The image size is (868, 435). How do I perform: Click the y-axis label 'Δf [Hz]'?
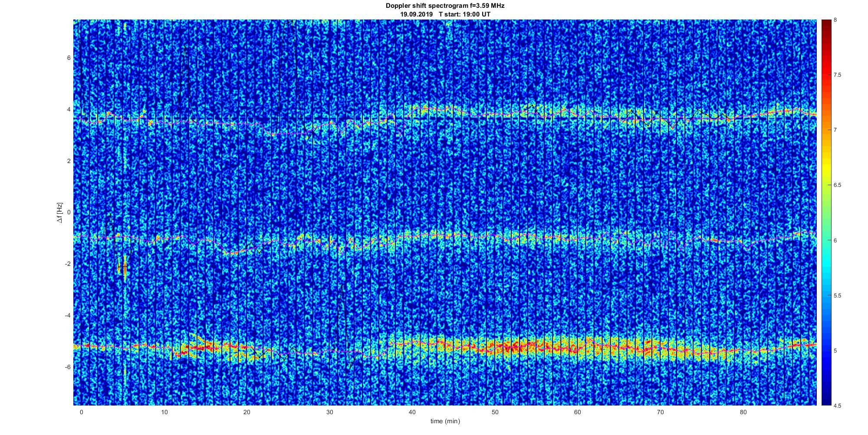[x=60, y=213]
